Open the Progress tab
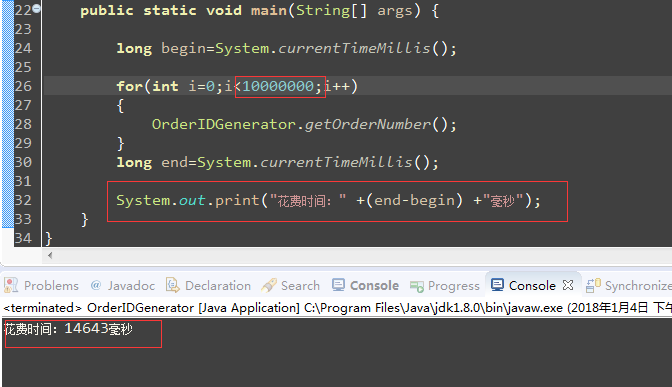This screenshot has width=672, height=387. point(444,285)
